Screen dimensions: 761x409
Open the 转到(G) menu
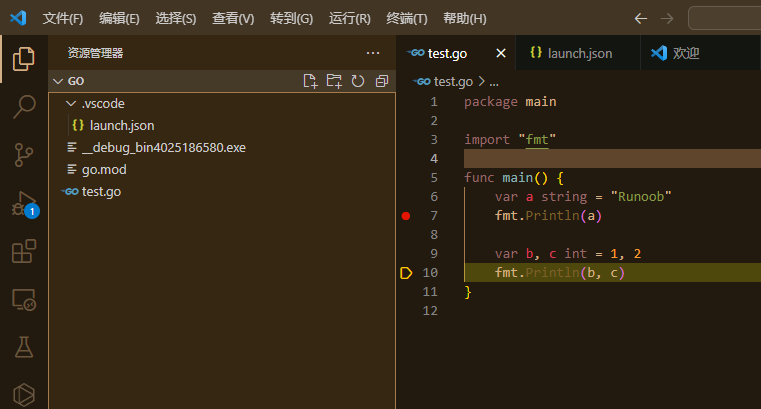click(291, 18)
